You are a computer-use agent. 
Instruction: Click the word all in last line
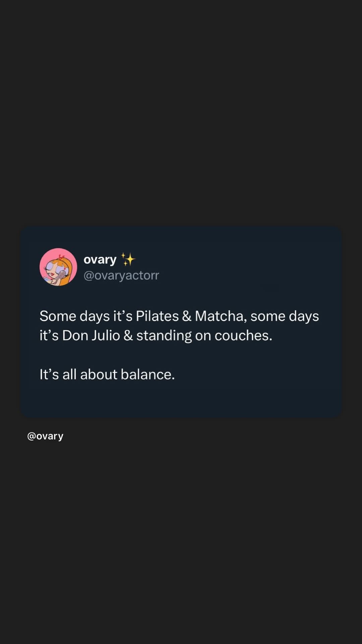click(69, 374)
